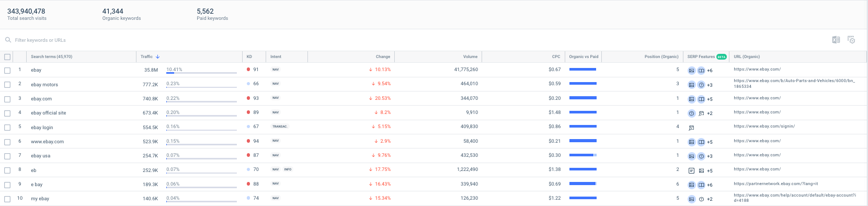Click the search term ebay motors
This screenshot has height=206, width=868.
(x=44, y=85)
